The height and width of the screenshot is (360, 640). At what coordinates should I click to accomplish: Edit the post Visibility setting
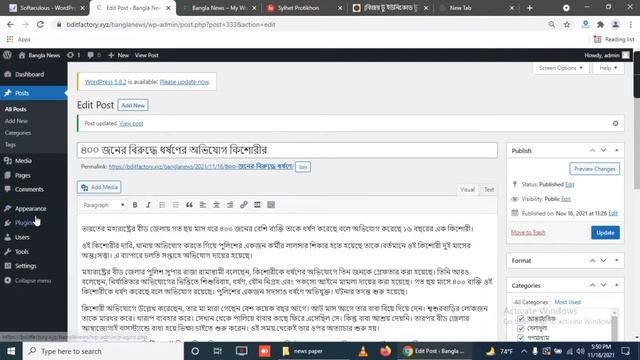(x=566, y=199)
